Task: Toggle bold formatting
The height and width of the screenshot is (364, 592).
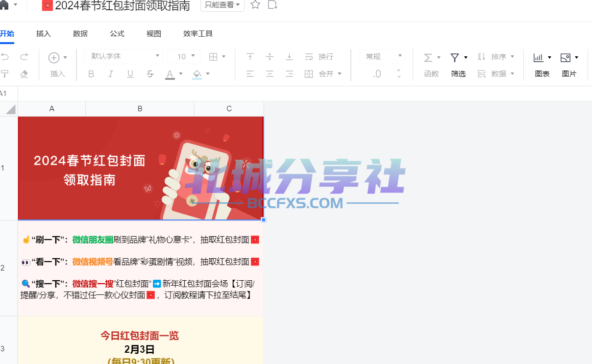Action: point(91,74)
